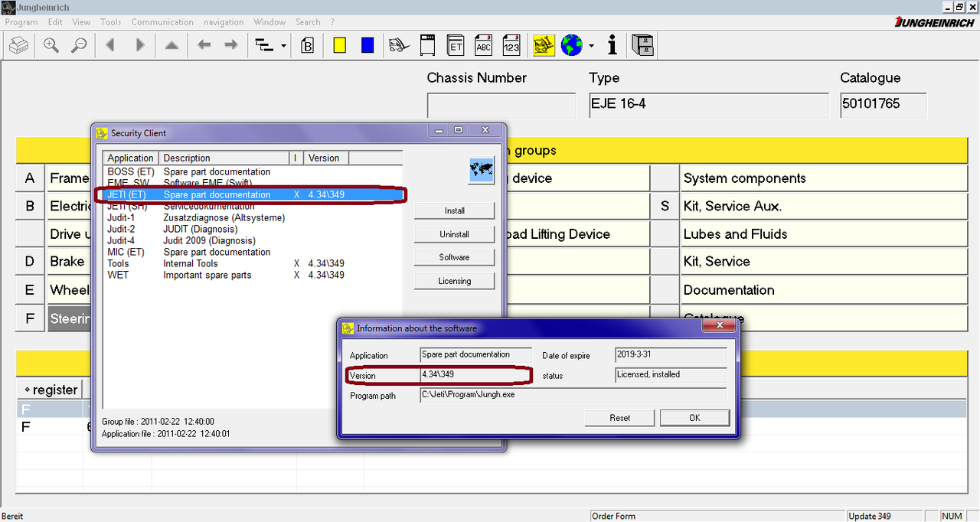Viewport: 980px width, 522px height.
Task: Click the filing cabinet toolbar icon
Action: pos(642,46)
